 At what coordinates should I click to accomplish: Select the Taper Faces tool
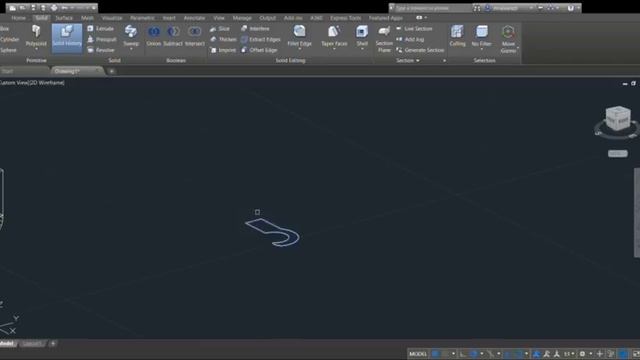(x=334, y=35)
